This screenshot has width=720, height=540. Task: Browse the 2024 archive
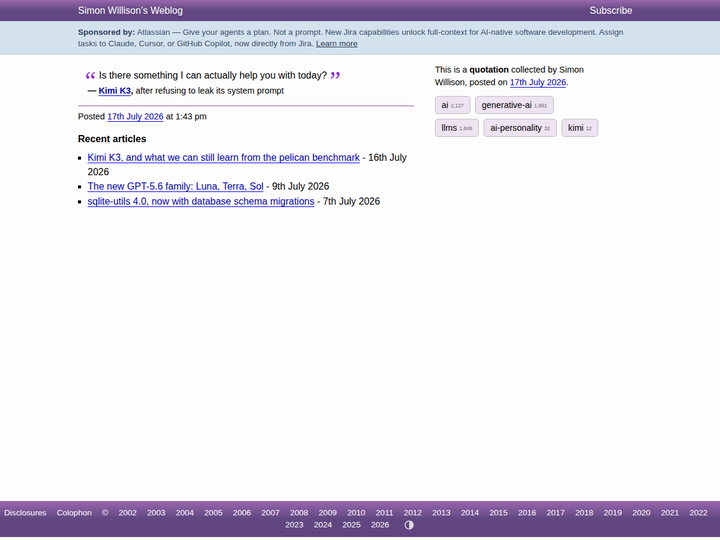pos(323,525)
